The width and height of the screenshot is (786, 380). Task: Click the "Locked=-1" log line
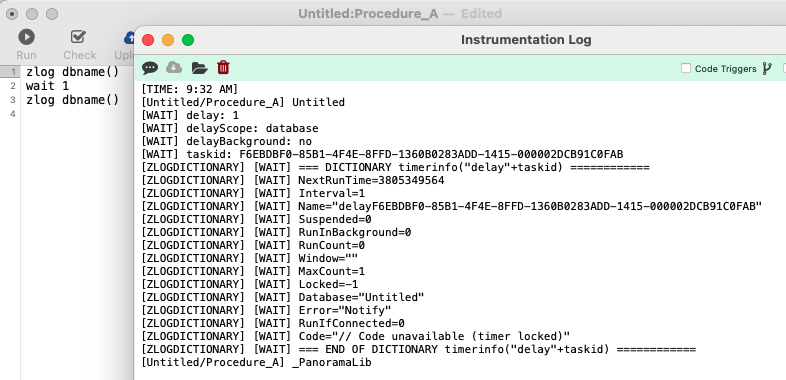point(250,285)
